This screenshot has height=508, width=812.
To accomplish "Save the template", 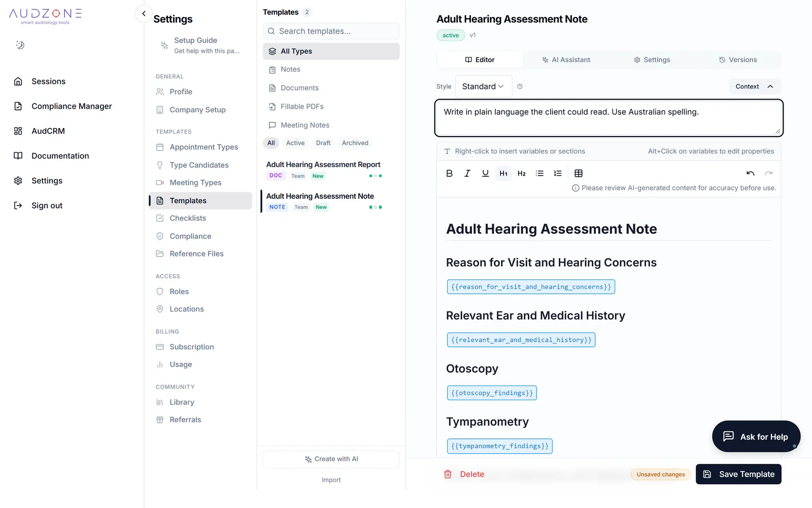I will tap(738, 474).
